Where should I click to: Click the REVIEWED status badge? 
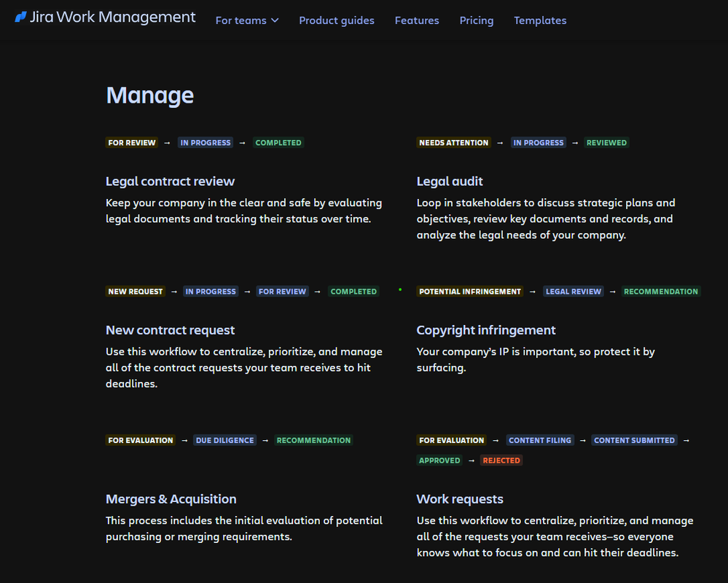[x=606, y=143]
